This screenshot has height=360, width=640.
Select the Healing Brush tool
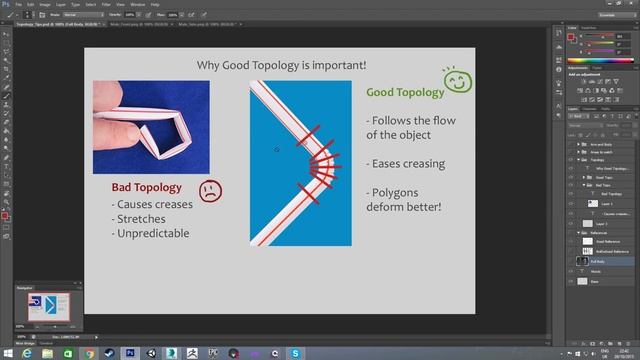click(6, 87)
